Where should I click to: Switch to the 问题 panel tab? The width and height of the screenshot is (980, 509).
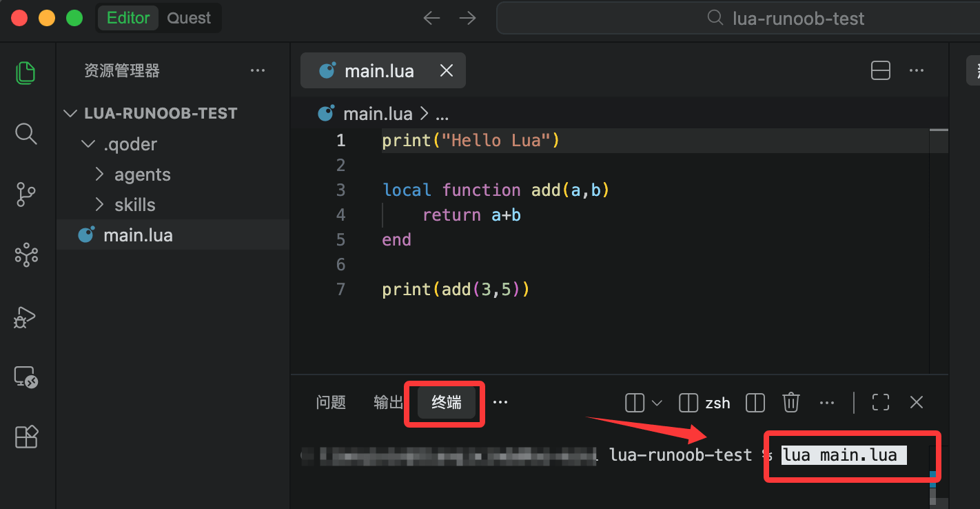point(331,402)
